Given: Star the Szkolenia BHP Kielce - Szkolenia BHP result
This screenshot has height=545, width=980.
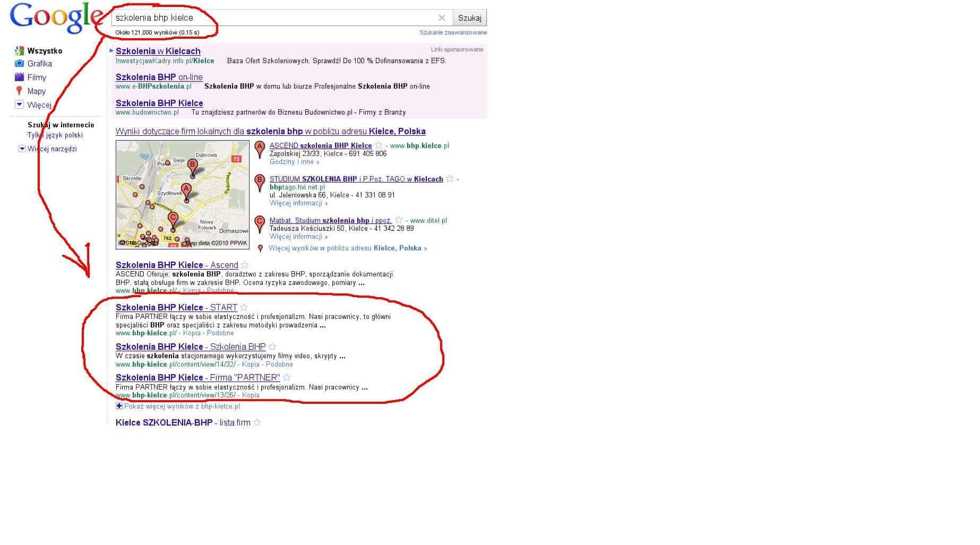Looking at the screenshot, I should coord(272,347).
